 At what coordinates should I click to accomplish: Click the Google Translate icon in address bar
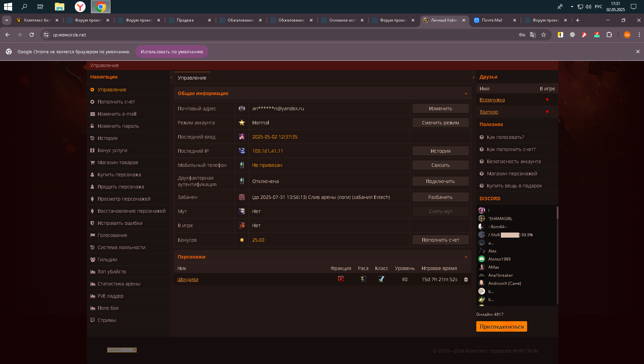[x=533, y=35]
